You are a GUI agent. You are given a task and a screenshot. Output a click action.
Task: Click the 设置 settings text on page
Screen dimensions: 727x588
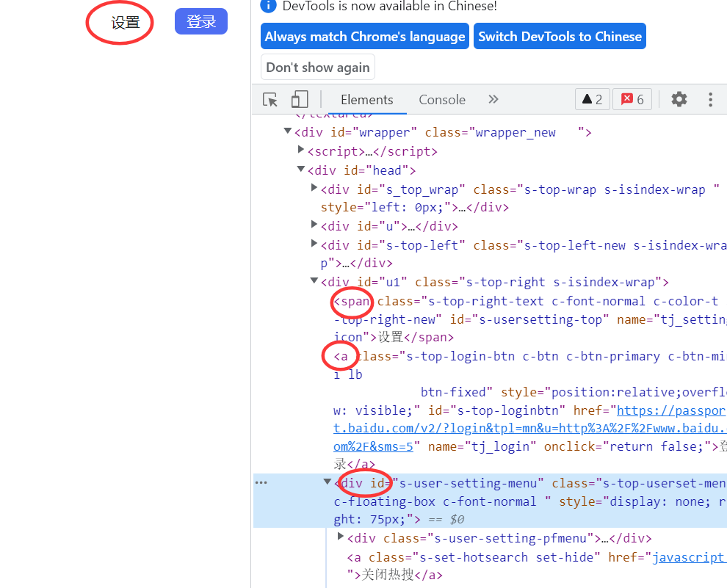point(125,22)
